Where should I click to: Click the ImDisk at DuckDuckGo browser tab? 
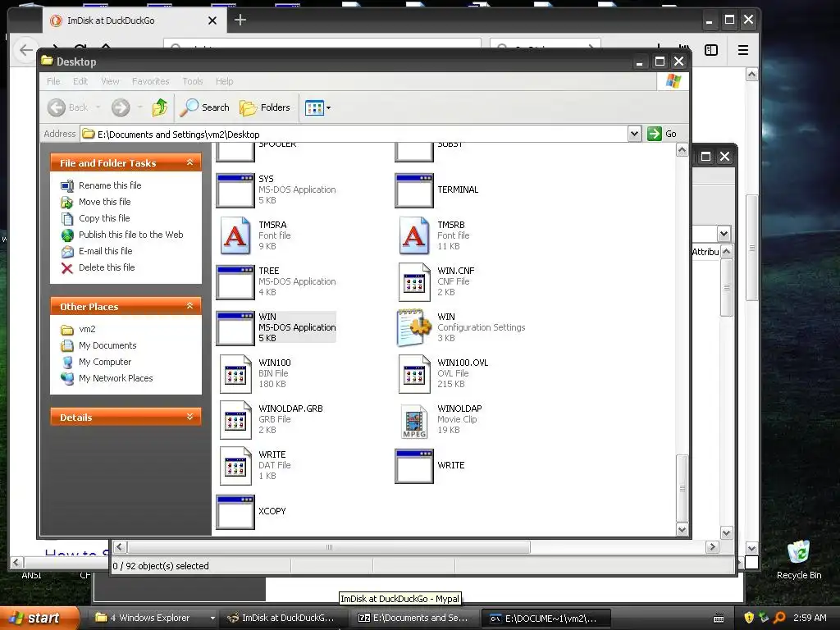(x=134, y=21)
